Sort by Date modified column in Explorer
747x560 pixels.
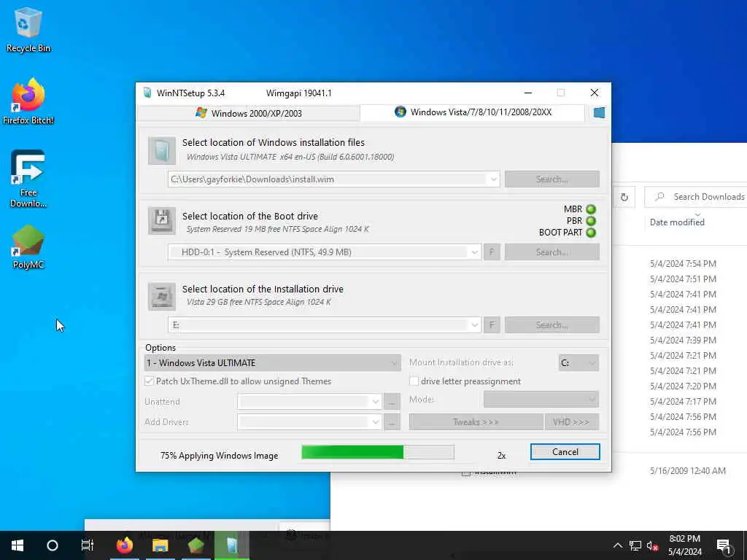pos(677,222)
